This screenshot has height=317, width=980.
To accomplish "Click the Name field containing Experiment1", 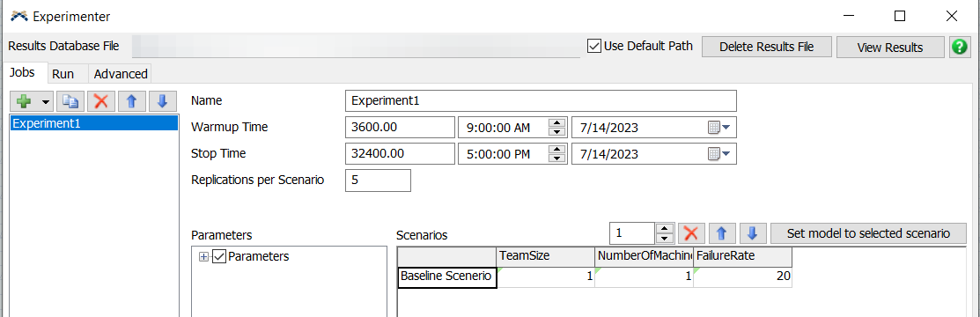I will (541, 100).
